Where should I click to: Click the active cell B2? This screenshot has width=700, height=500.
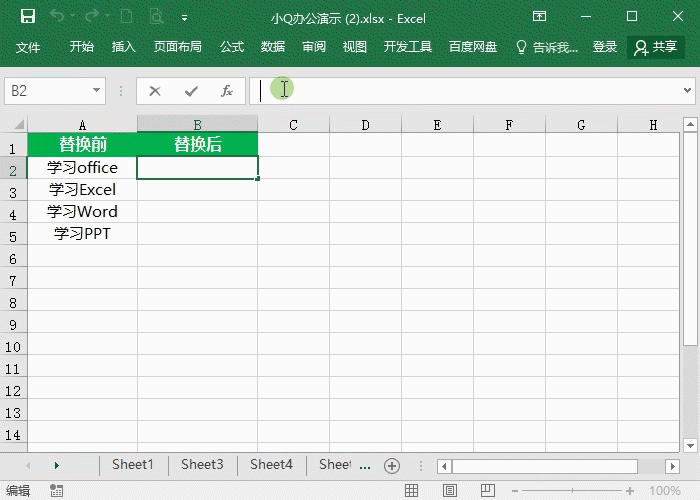click(197, 168)
